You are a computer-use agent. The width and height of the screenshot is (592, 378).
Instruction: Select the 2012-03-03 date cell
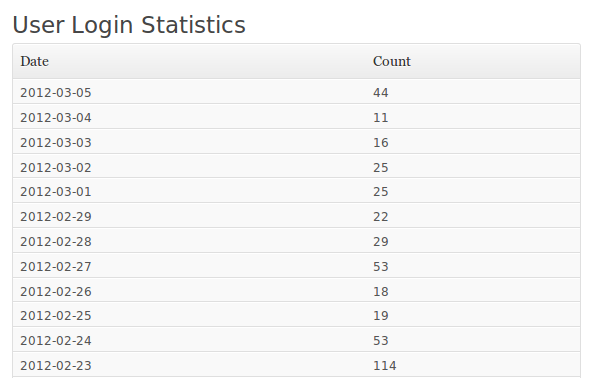pos(56,142)
